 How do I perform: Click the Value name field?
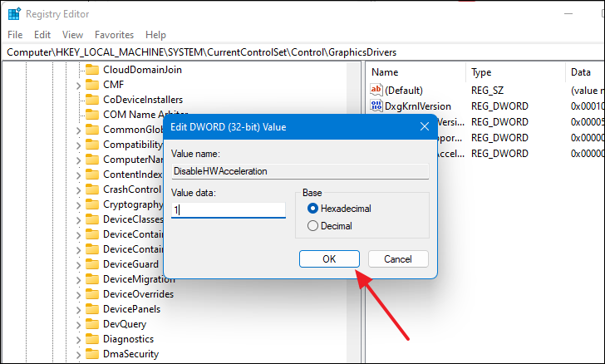coord(300,171)
